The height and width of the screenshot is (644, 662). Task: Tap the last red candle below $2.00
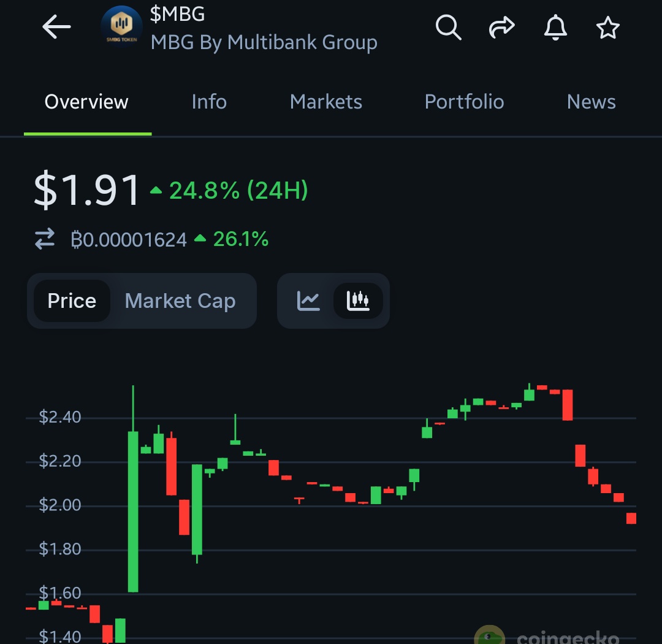(631, 518)
